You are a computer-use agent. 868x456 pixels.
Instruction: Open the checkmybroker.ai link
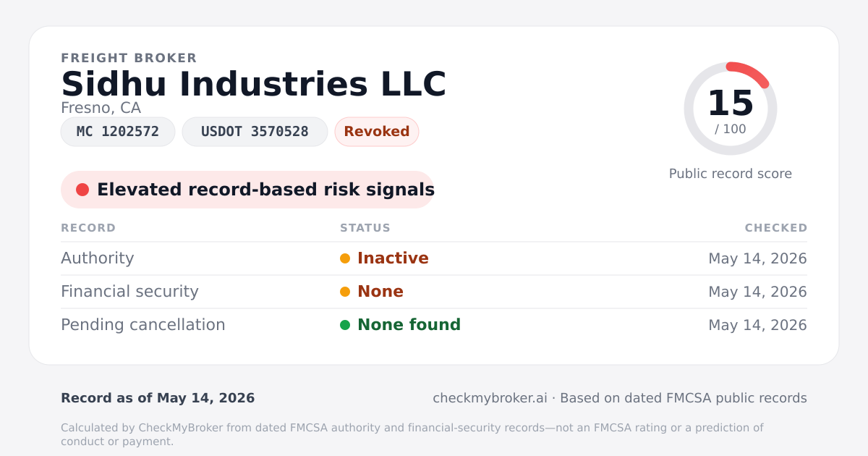pos(490,398)
